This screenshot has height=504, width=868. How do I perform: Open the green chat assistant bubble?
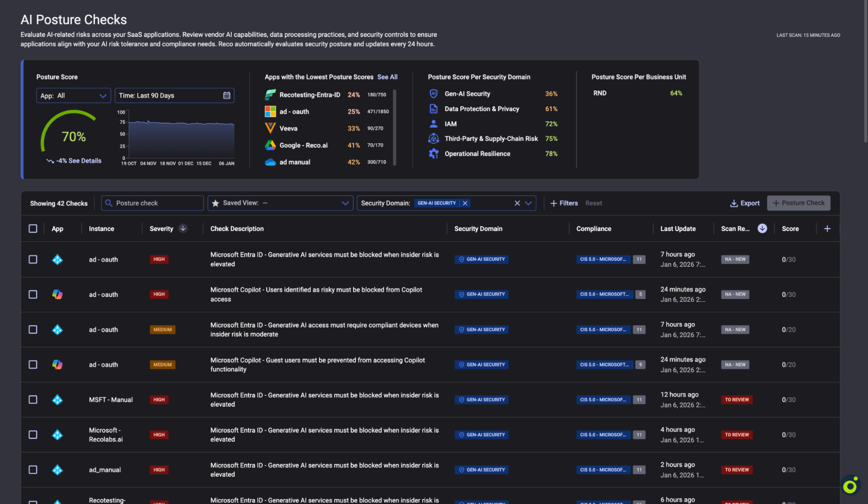[x=850, y=486]
